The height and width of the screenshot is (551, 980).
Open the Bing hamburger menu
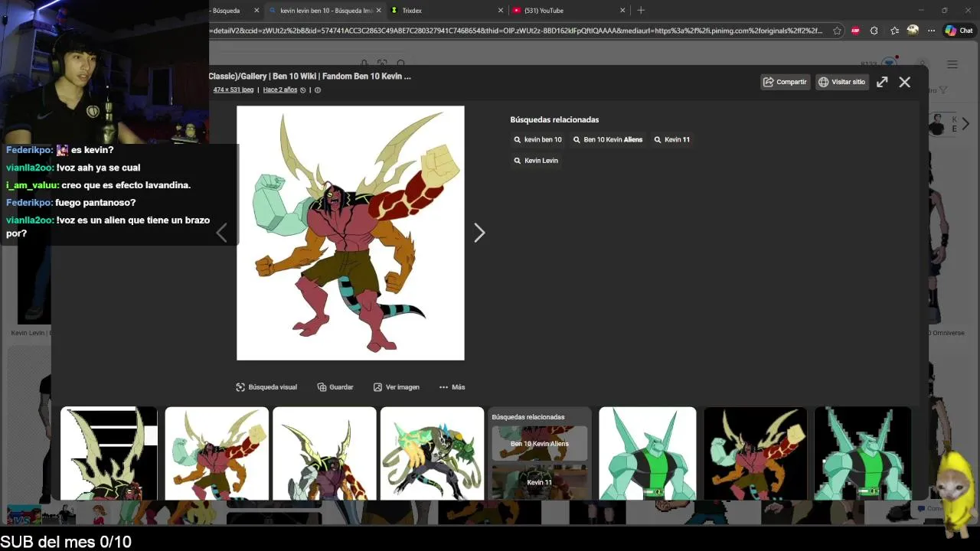(x=952, y=64)
